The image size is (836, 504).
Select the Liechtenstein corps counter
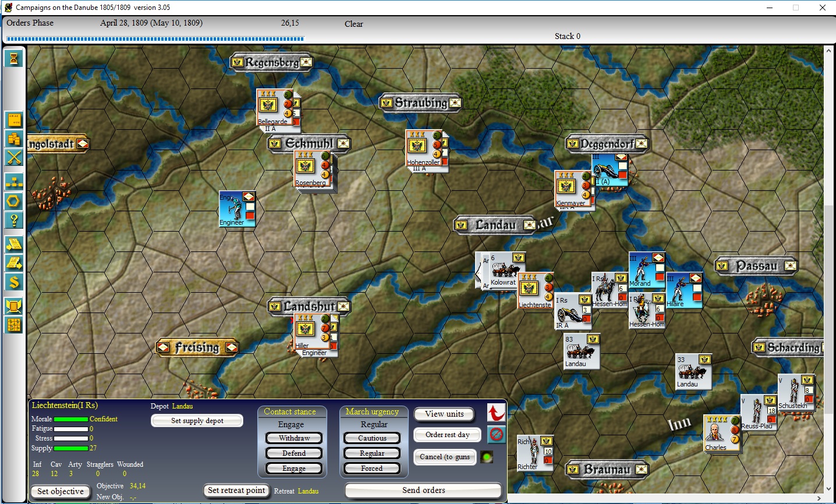click(536, 290)
